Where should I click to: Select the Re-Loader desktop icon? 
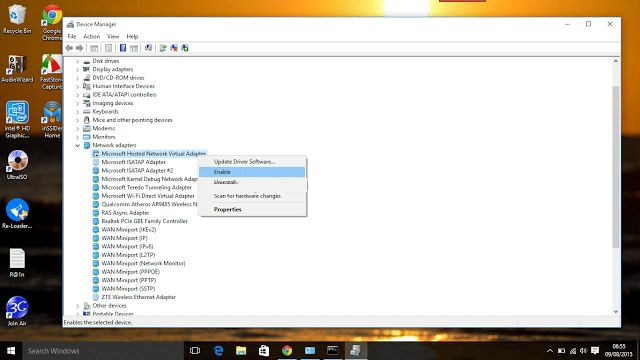17,213
